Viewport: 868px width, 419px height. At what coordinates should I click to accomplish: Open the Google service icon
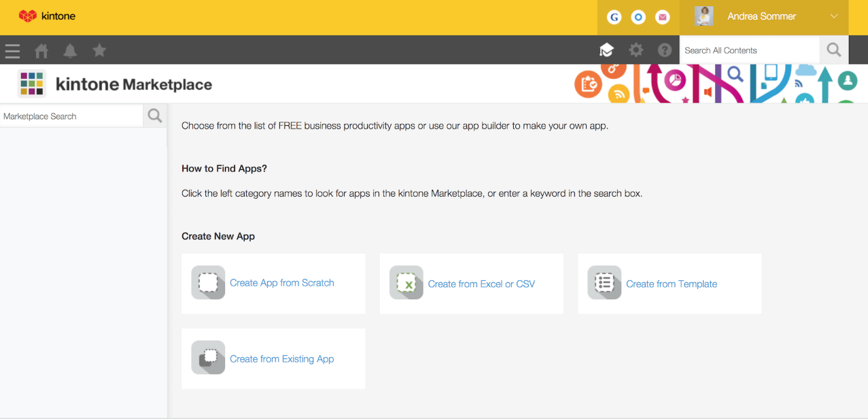(614, 18)
